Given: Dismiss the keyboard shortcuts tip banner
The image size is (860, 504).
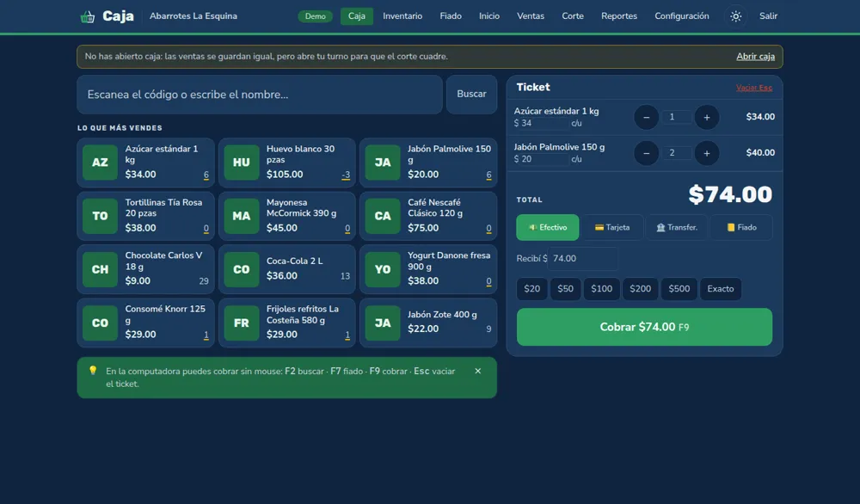Looking at the screenshot, I should [x=477, y=372].
